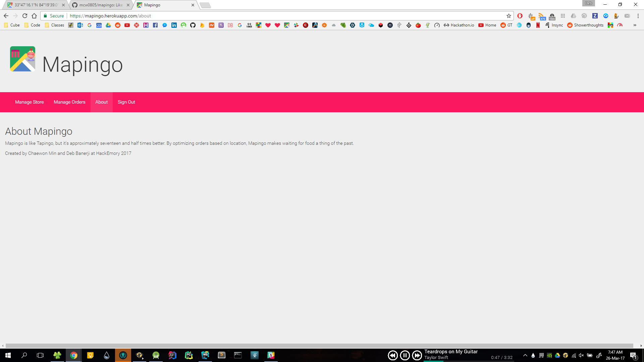
Task: Pause the Taylor Swift song
Action: [405, 355]
